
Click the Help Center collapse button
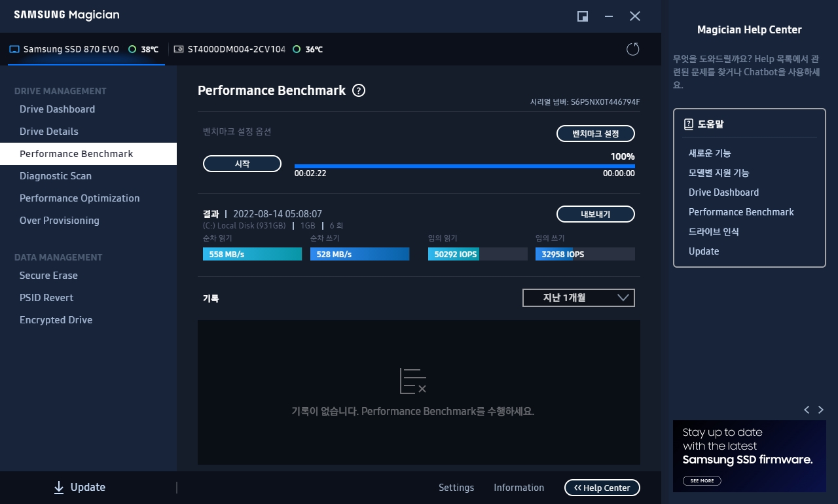pos(602,488)
